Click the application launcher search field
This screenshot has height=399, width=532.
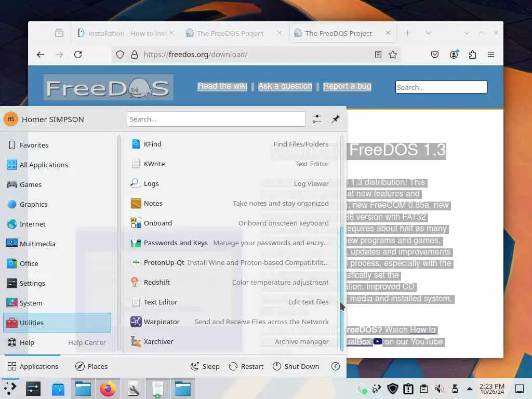216,119
